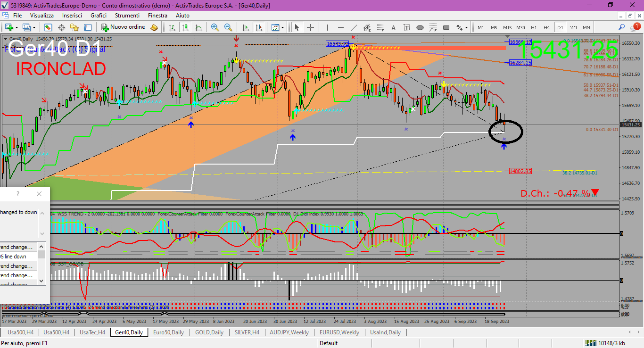
Task: Select the '05 line down' alert row
Action: pos(18,257)
